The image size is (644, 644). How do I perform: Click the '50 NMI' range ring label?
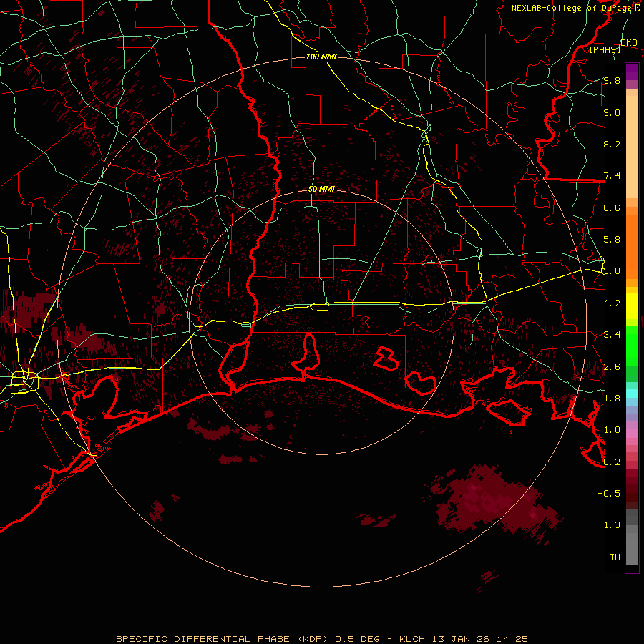(x=321, y=190)
